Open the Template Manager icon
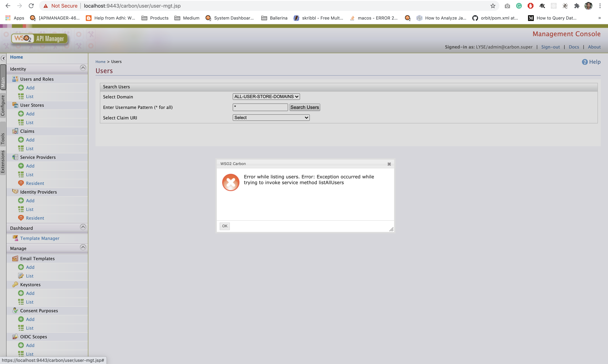Viewport: 608px width, 364px height. click(15, 238)
